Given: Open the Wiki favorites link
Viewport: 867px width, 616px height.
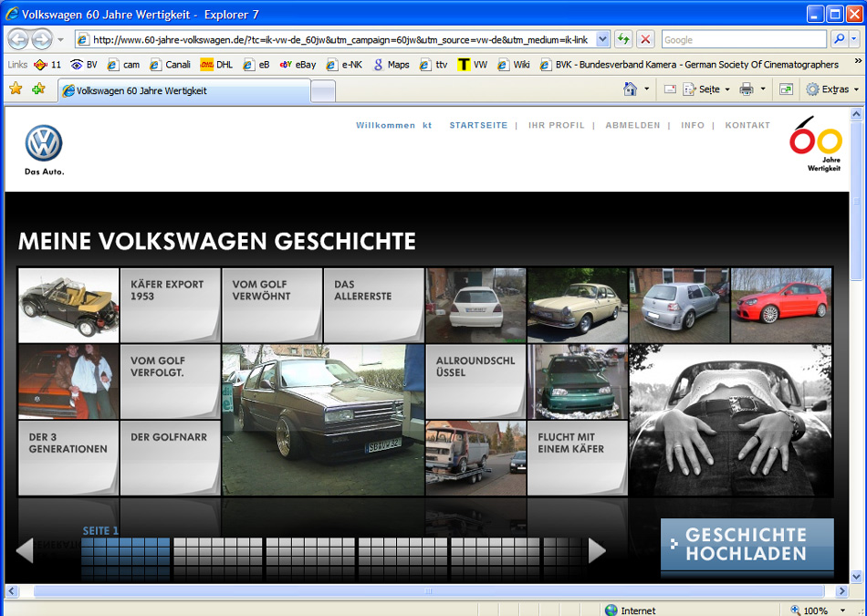Looking at the screenshot, I should point(513,65).
